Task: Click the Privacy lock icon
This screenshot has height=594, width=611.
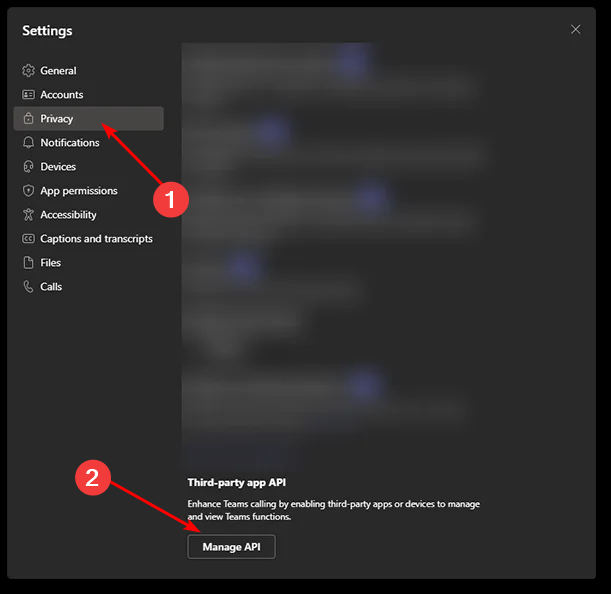Action: coord(28,118)
